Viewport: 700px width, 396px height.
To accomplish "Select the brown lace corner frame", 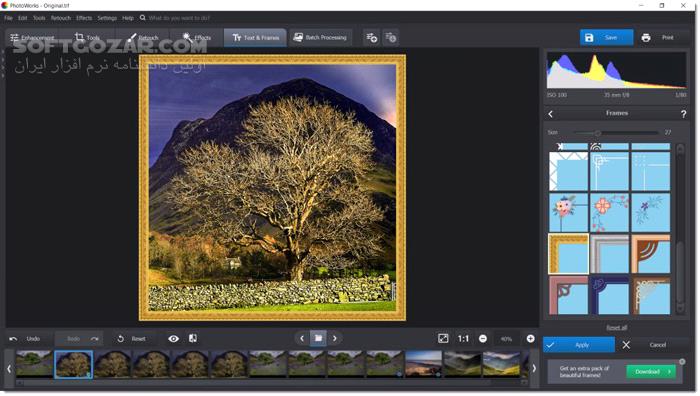I will (650, 295).
